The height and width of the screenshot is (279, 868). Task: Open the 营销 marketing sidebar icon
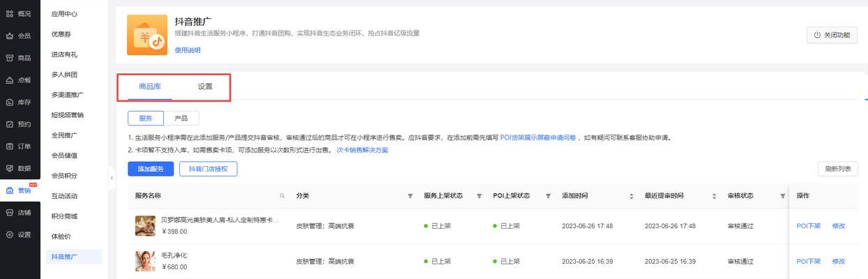[x=10, y=190]
